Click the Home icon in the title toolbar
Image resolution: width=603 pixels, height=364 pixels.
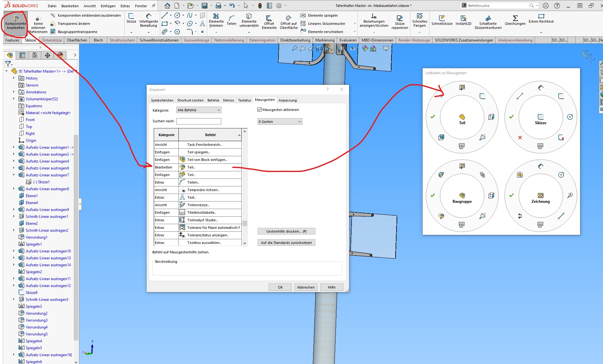[167, 6]
